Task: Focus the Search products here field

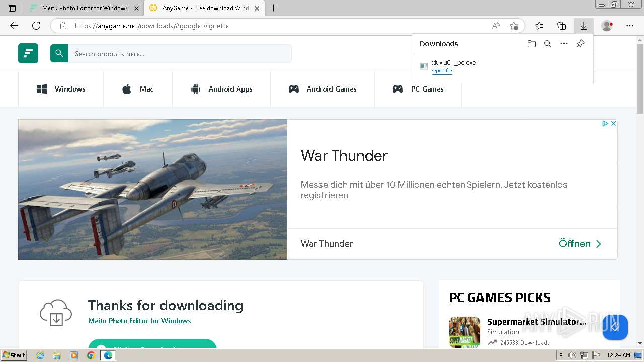Action: click(180, 53)
